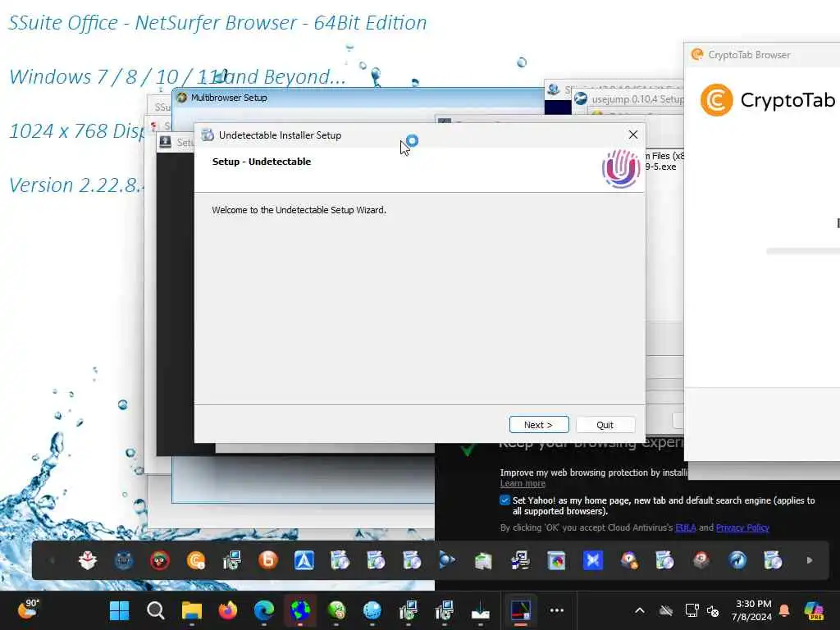Click the Multibrowser Setup title icon
Viewport: 840px width, 630px height.
point(181,98)
